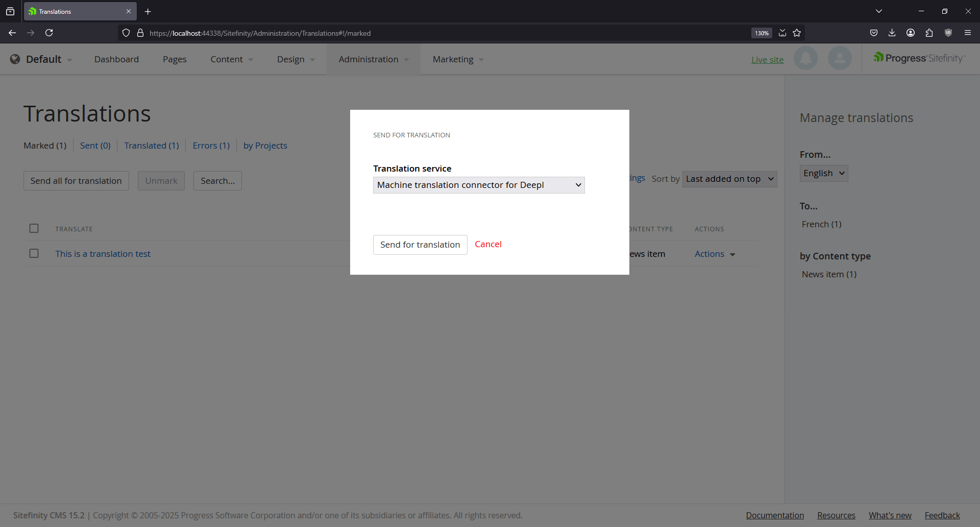Check the select-all translations checkbox
The image size is (980, 527).
pyautogui.click(x=34, y=228)
